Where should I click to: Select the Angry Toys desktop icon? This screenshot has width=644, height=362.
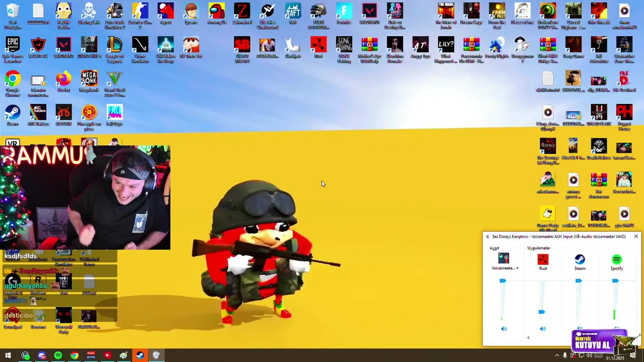(x=420, y=47)
